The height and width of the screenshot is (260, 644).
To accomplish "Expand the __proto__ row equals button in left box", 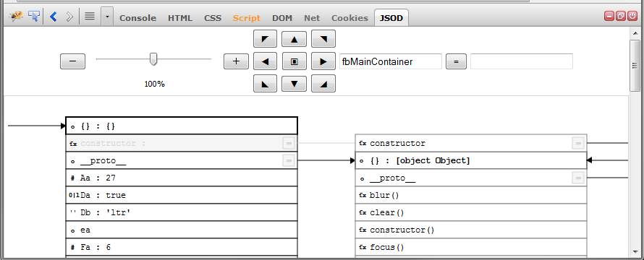I will (x=289, y=161).
